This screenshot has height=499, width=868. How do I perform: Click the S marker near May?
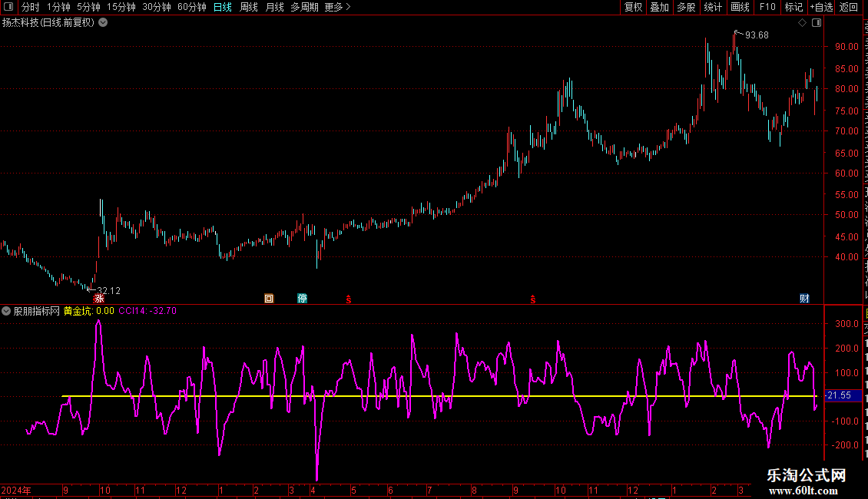pos(348,299)
